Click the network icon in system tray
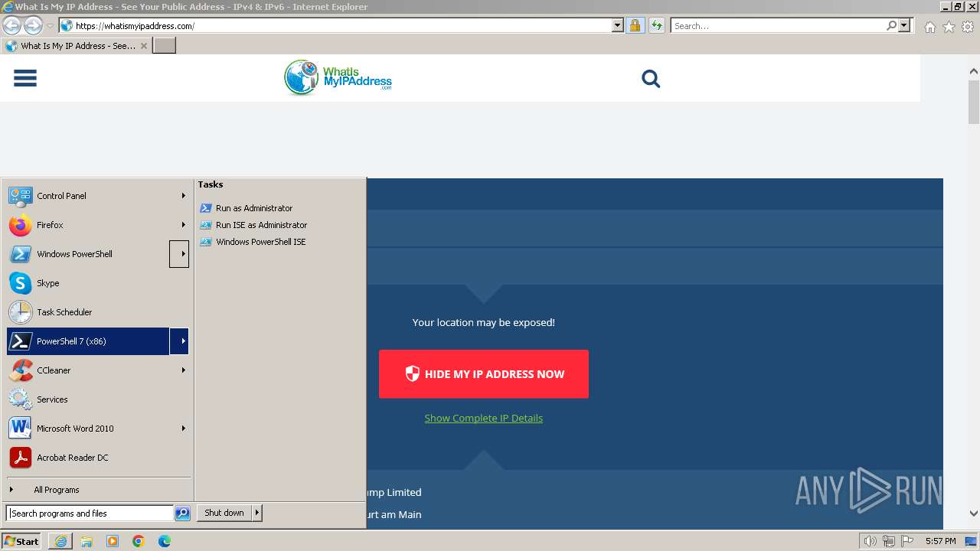This screenshot has height=551, width=980. click(889, 541)
